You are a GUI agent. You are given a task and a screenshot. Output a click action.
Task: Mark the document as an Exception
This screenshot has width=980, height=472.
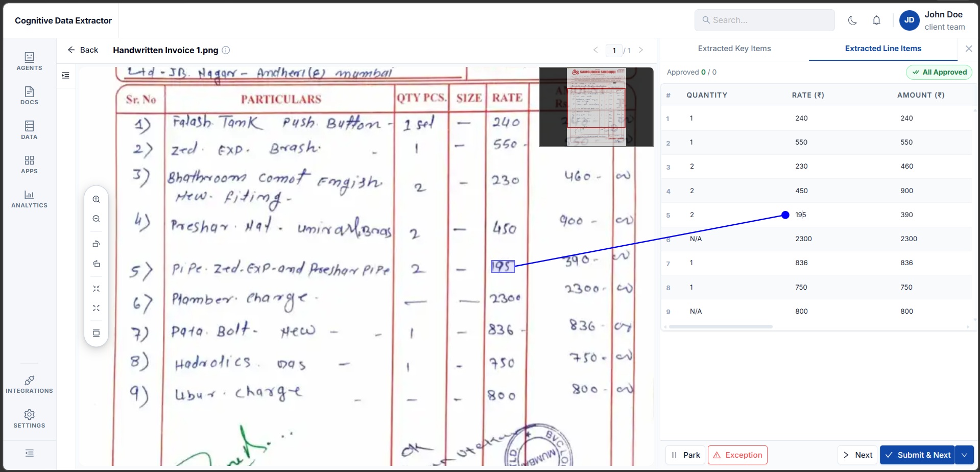(x=737, y=455)
